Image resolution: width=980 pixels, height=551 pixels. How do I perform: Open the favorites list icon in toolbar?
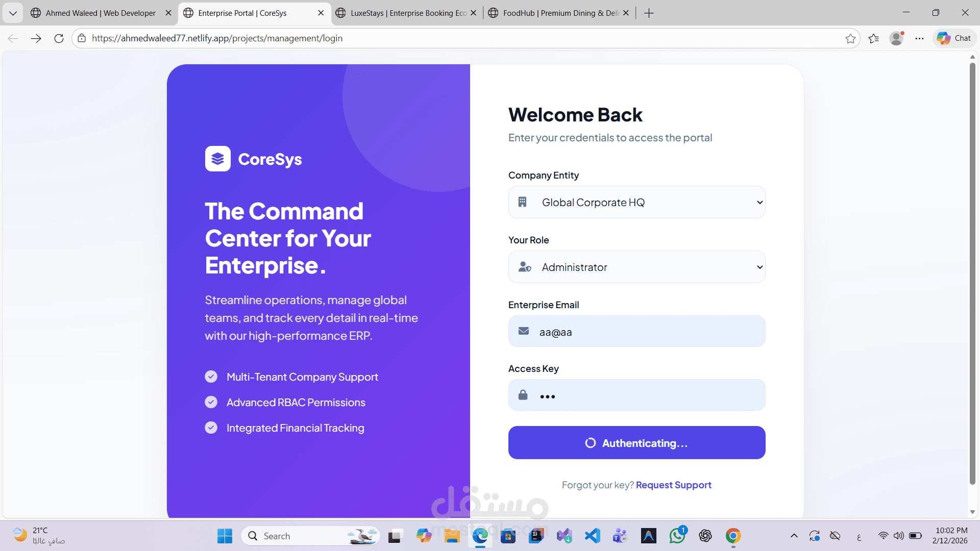pos(873,38)
